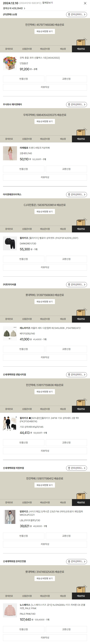
Task: Select the 배송중 step under CJ대한통운 shipment
Action: [63, 229]
